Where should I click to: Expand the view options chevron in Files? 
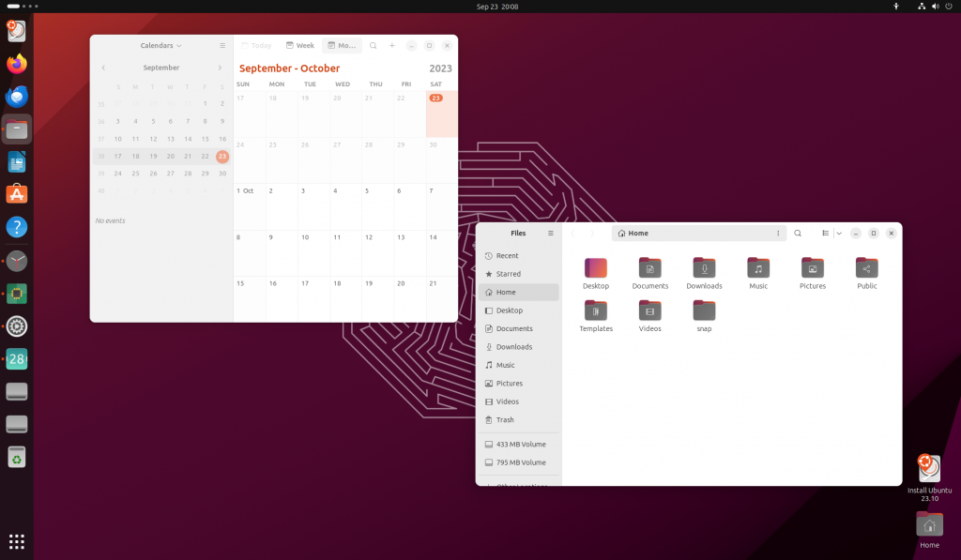coord(839,233)
